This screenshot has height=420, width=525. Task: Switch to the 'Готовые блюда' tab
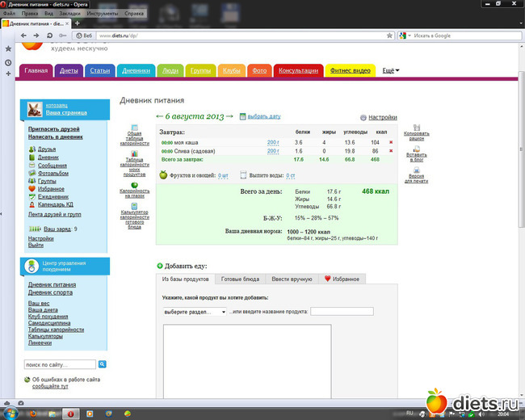(x=240, y=279)
